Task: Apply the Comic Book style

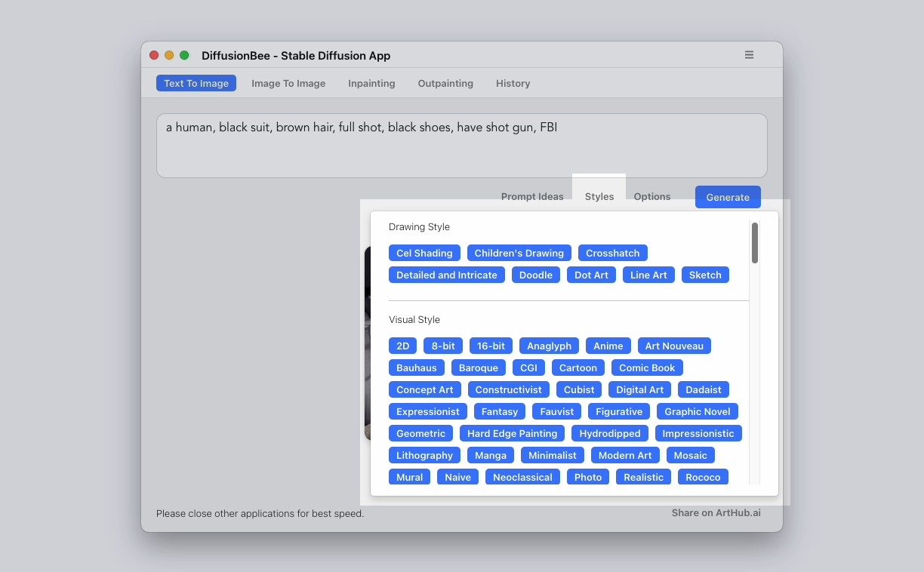Action: pyautogui.click(x=647, y=367)
